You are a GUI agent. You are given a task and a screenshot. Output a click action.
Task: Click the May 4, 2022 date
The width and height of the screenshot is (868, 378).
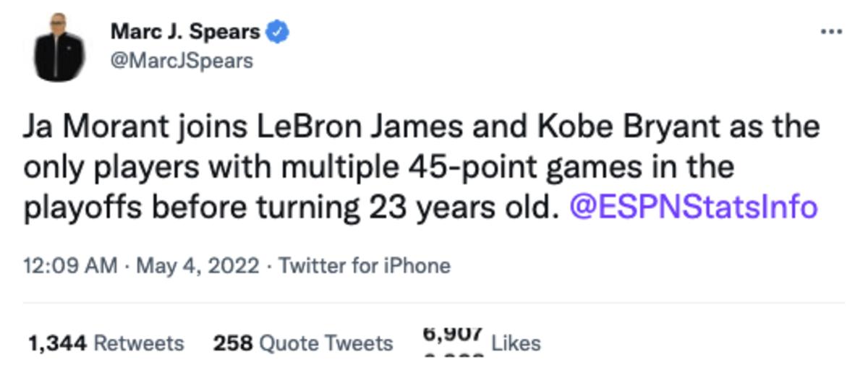click(197, 266)
